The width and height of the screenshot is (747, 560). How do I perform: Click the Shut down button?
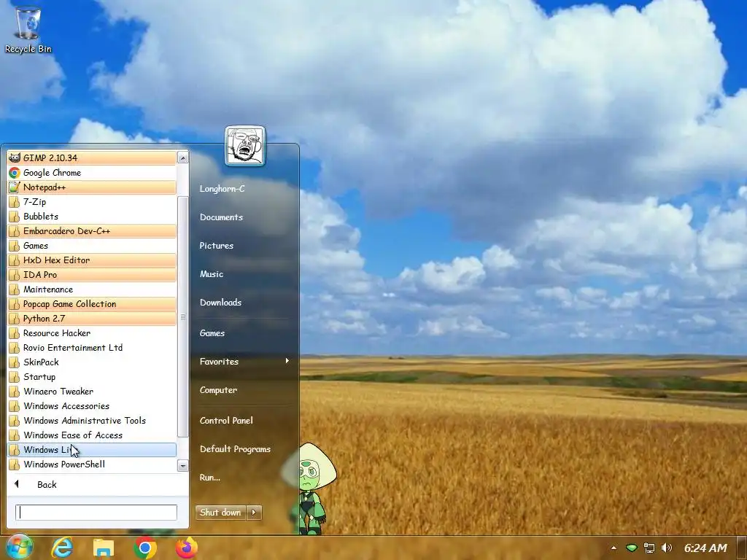(x=220, y=513)
